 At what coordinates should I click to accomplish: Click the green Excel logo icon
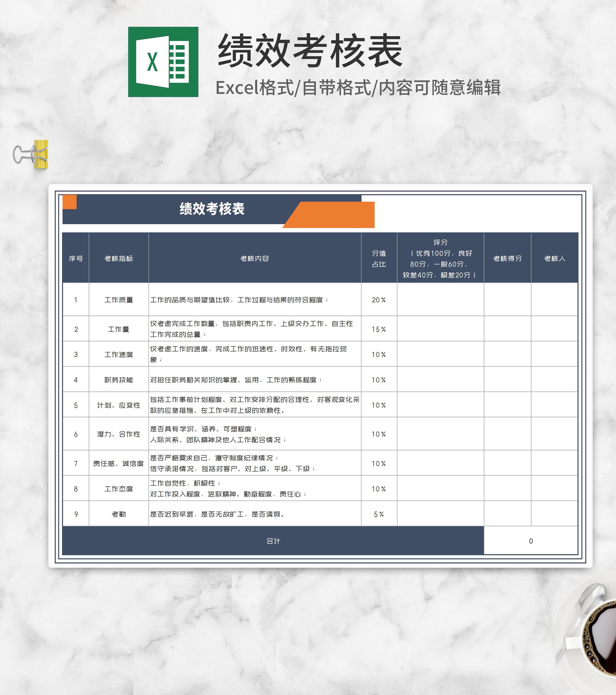pos(163,62)
